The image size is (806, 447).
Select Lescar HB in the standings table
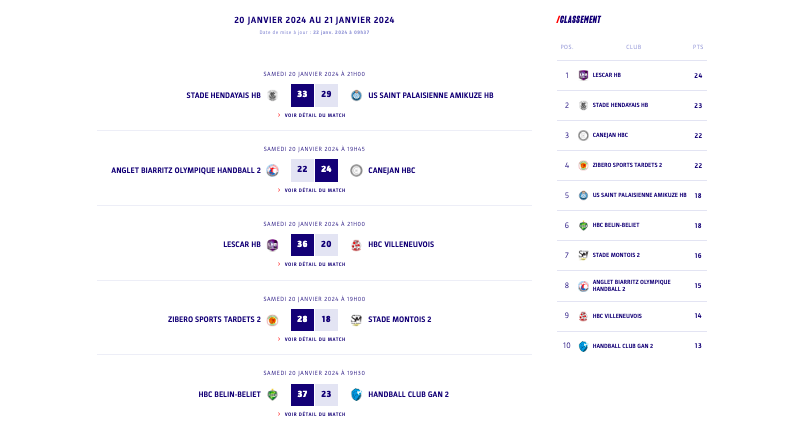click(606, 75)
